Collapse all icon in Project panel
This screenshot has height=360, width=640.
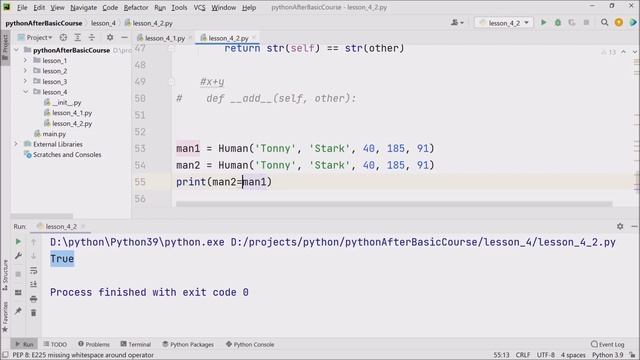91,38
